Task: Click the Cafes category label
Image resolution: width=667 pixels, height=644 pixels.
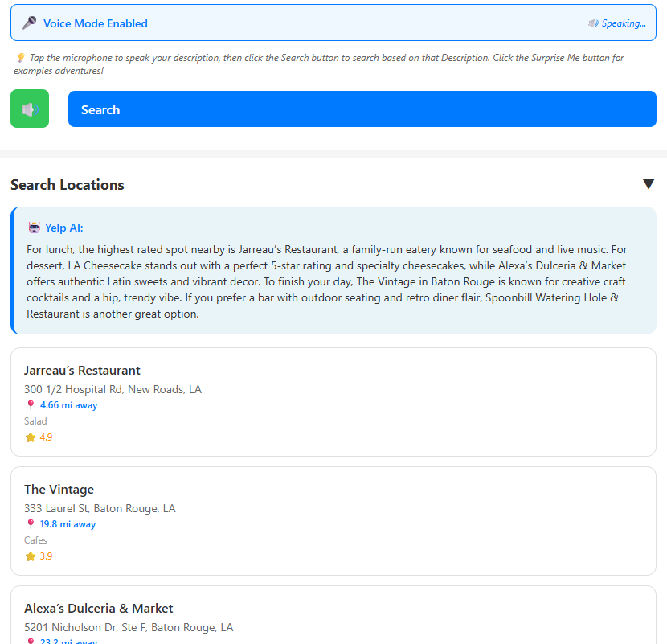Action: coord(35,540)
